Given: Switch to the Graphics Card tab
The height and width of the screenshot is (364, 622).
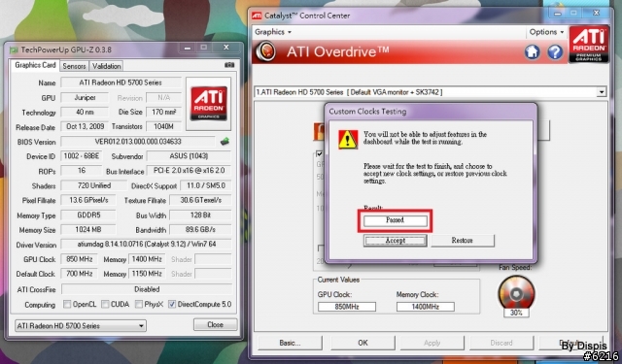Looking at the screenshot, I should (x=35, y=65).
